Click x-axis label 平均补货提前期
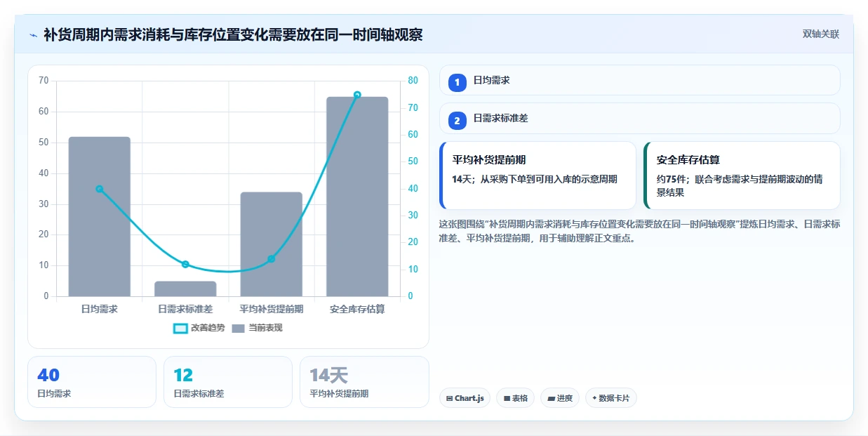Viewport: 868px width, 436px height. coord(271,309)
